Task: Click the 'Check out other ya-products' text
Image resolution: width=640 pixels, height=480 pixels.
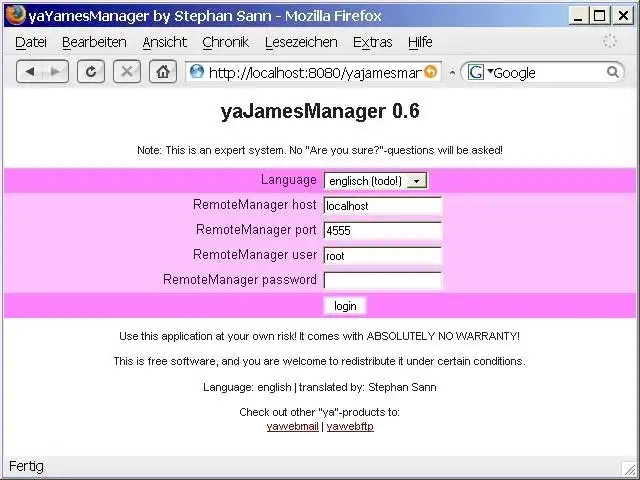Action: tap(320, 412)
